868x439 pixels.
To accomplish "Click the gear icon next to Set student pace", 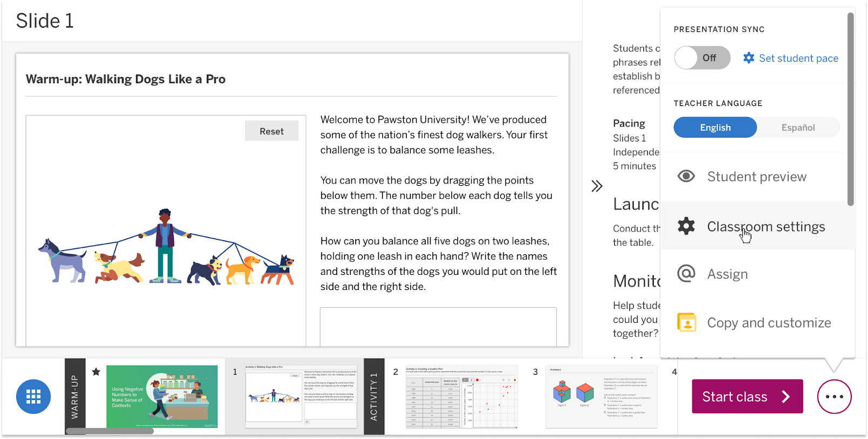I will click(x=749, y=58).
